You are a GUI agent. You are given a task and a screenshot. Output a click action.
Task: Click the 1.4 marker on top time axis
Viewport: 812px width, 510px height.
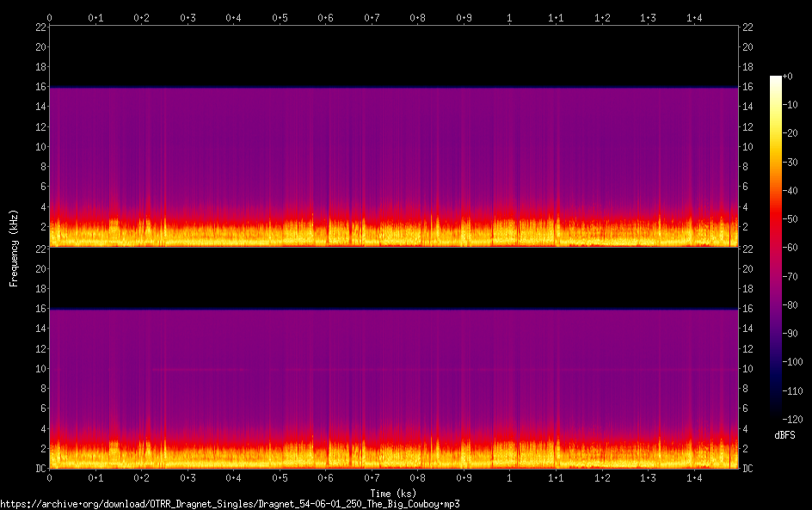click(x=694, y=17)
